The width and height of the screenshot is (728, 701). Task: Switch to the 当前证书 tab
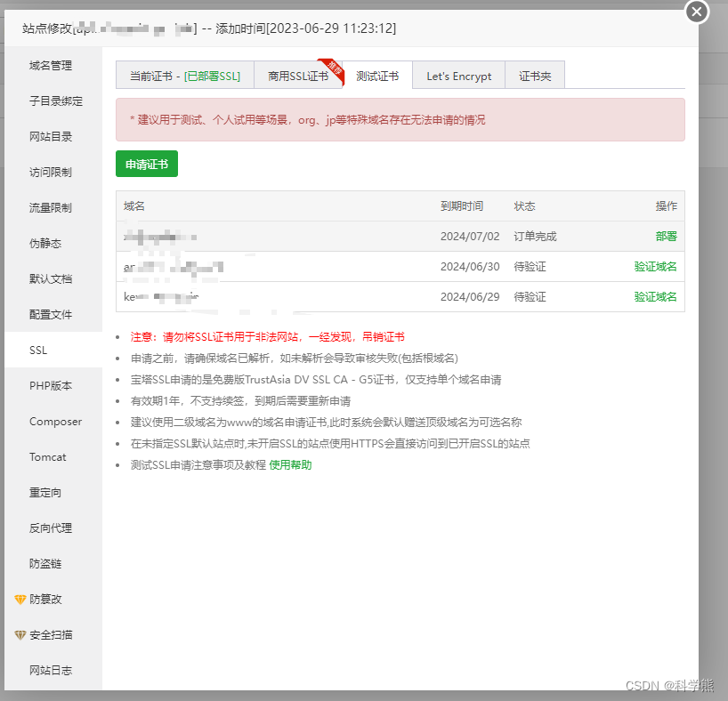[184, 77]
